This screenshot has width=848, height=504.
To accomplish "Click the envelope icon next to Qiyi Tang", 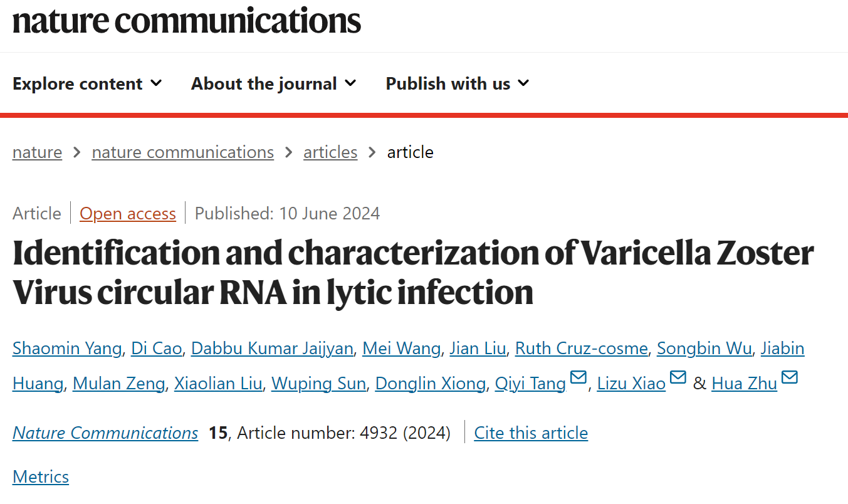I will click(578, 378).
